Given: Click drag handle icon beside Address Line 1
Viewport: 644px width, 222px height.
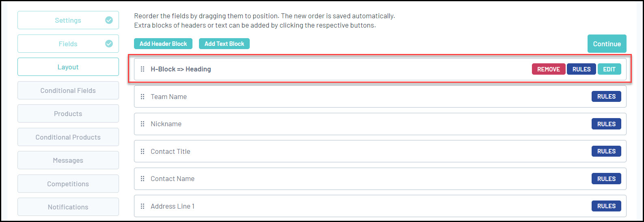Looking at the screenshot, I should click(143, 206).
